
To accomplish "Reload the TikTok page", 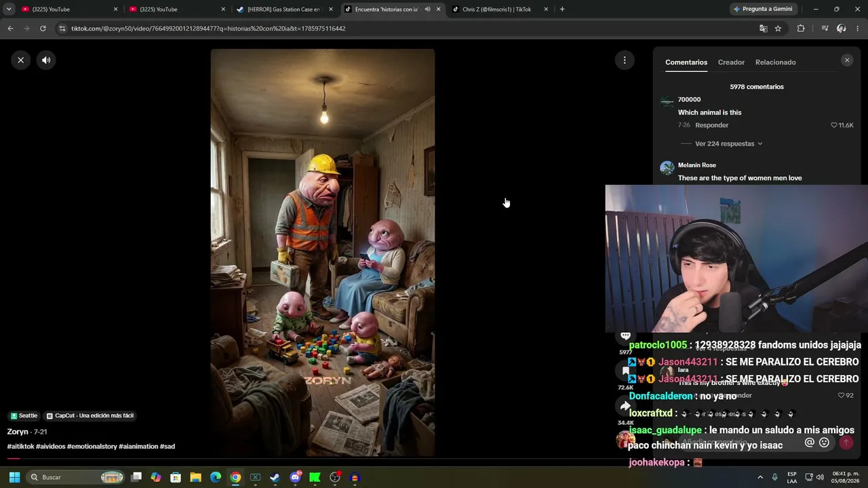I will pos(43,28).
